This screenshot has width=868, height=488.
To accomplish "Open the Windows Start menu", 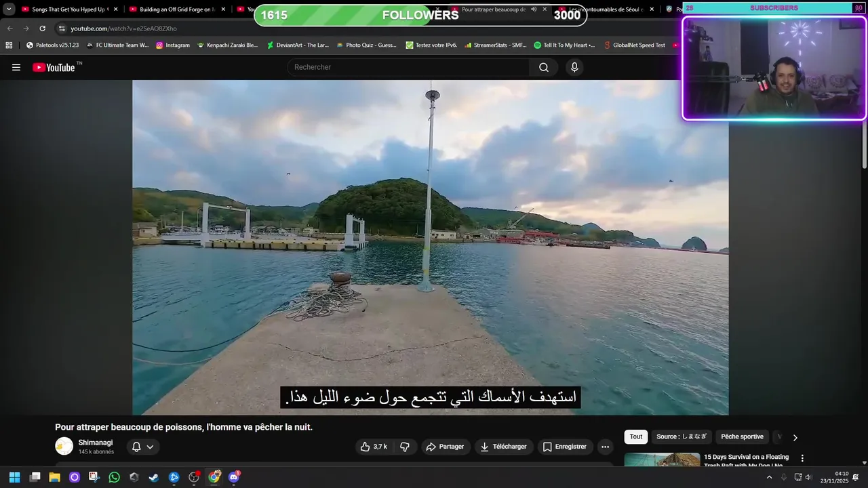I will point(14,477).
